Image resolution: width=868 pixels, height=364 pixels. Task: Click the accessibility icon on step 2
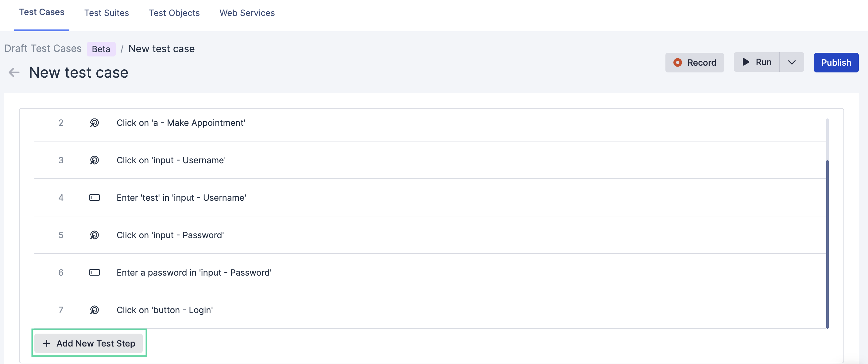coord(94,123)
